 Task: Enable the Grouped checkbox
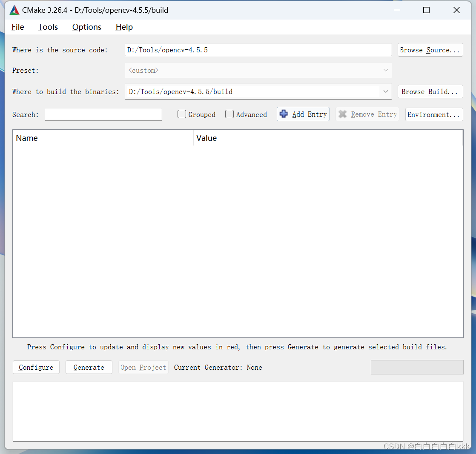(x=181, y=114)
